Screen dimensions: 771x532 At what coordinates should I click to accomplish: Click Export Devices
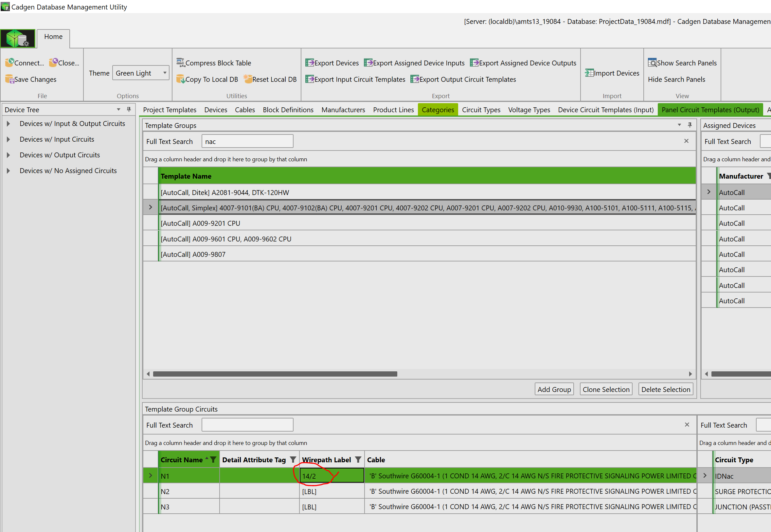coord(332,63)
